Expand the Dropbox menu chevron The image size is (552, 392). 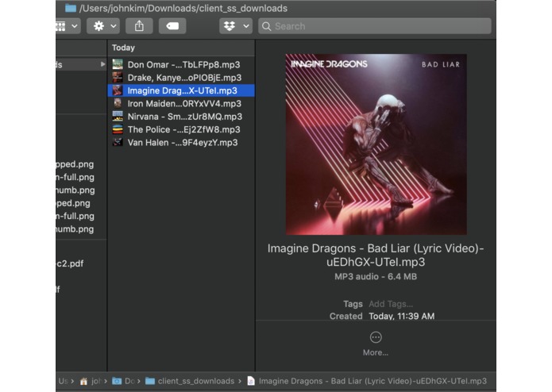pyautogui.click(x=246, y=26)
